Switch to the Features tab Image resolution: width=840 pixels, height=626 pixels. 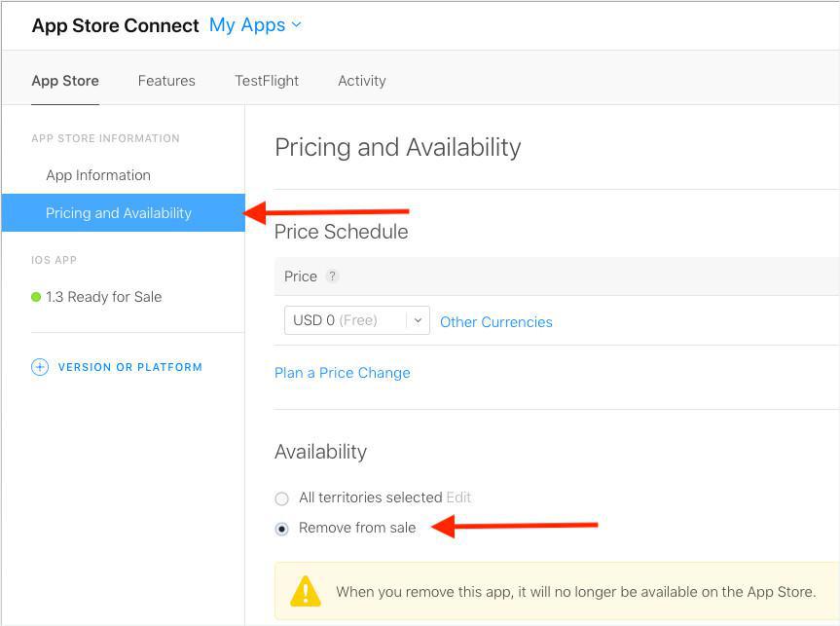[x=166, y=81]
